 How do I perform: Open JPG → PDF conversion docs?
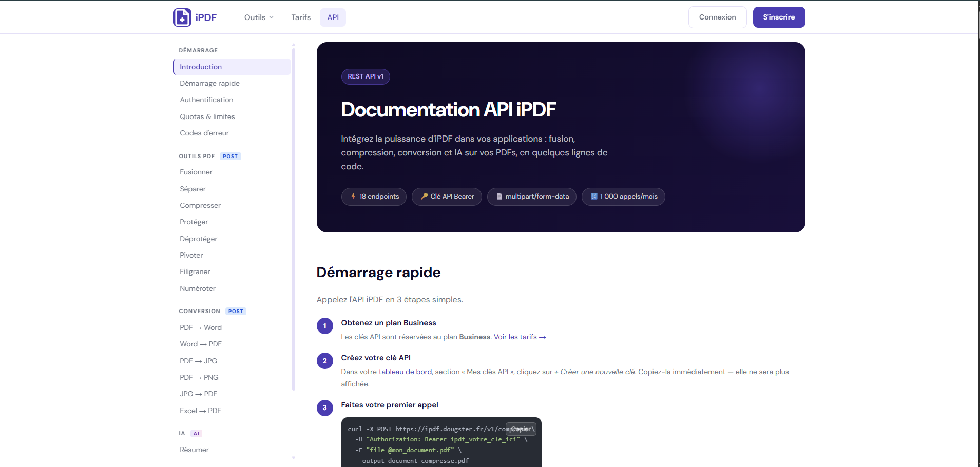click(x=199, y=394)
